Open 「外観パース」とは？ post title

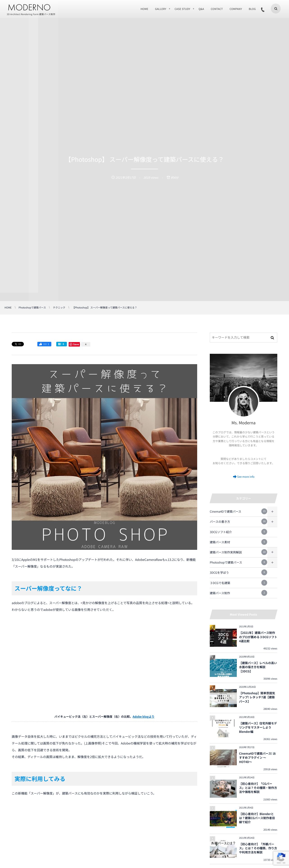pyautogui.click(x=258, y=848)
